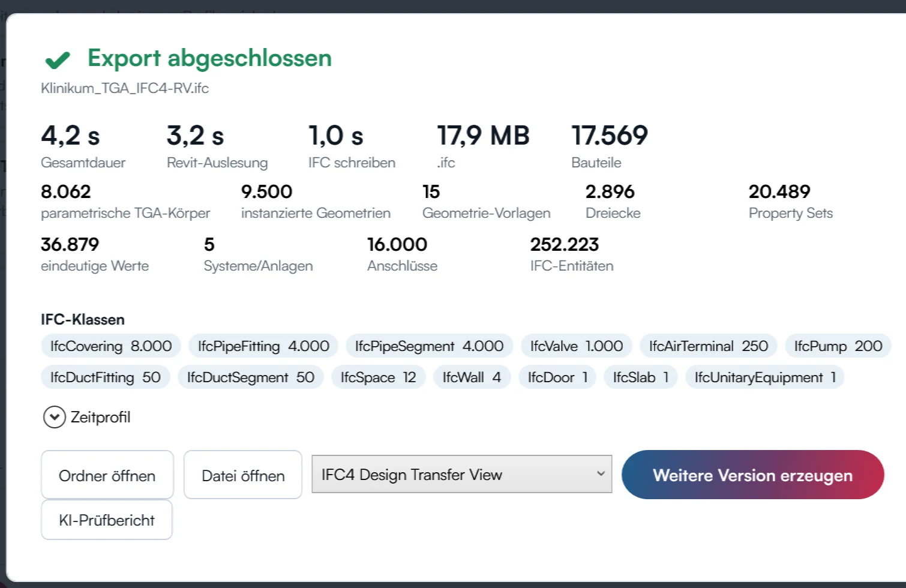906x588 pixels.
Task: Click the 8.062 parametrische TGA-Körper value
Action: [x=66, y=191]
